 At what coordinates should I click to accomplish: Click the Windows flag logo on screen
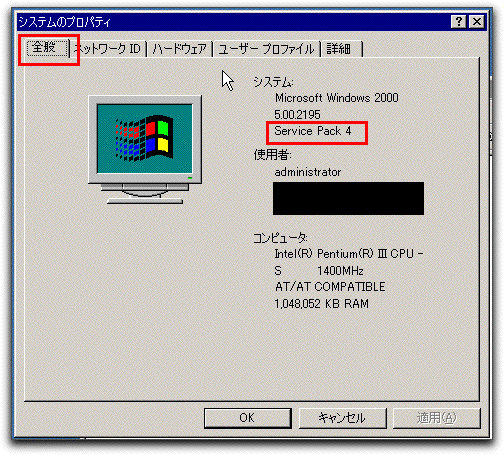(145, 138)
